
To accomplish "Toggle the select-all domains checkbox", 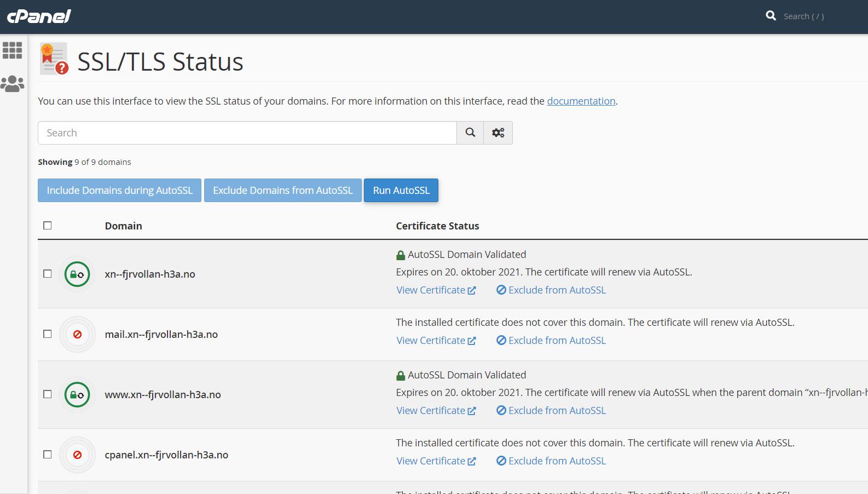I will click(48, 226).
